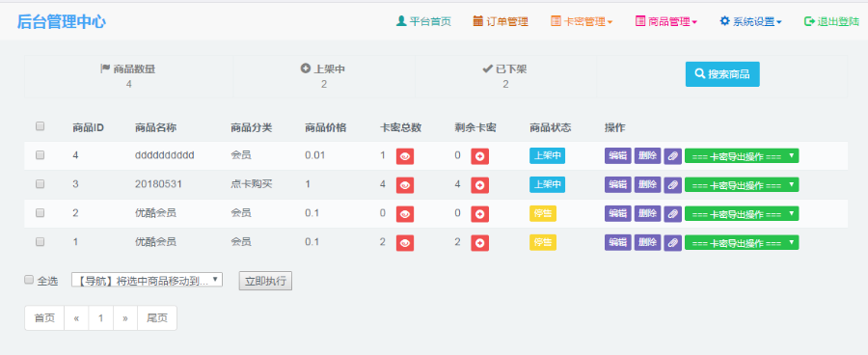This screenshot has height=355, width=868.
Task: Open eye icon for product ID 1
Action: pyautogui.click(x=405, y=242)
